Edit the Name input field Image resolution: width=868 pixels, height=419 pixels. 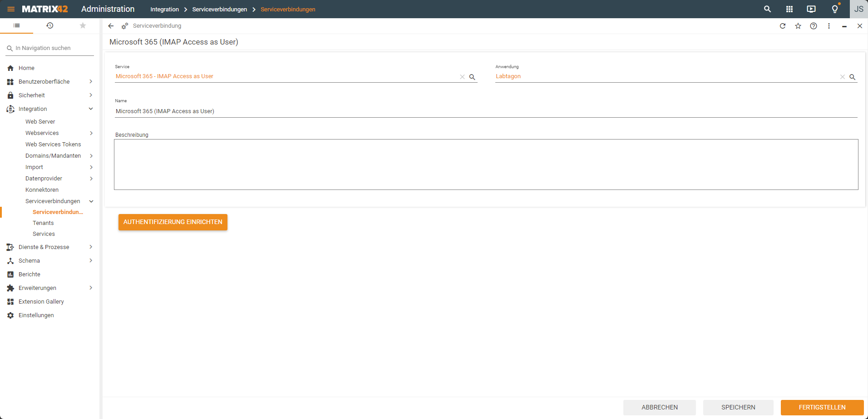(x=486, y=111)
